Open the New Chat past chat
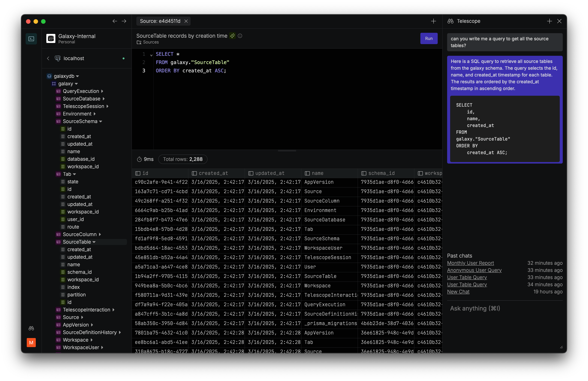Viewport: 588px width, 381px height. pyautogui.click(x=458, y=292)
